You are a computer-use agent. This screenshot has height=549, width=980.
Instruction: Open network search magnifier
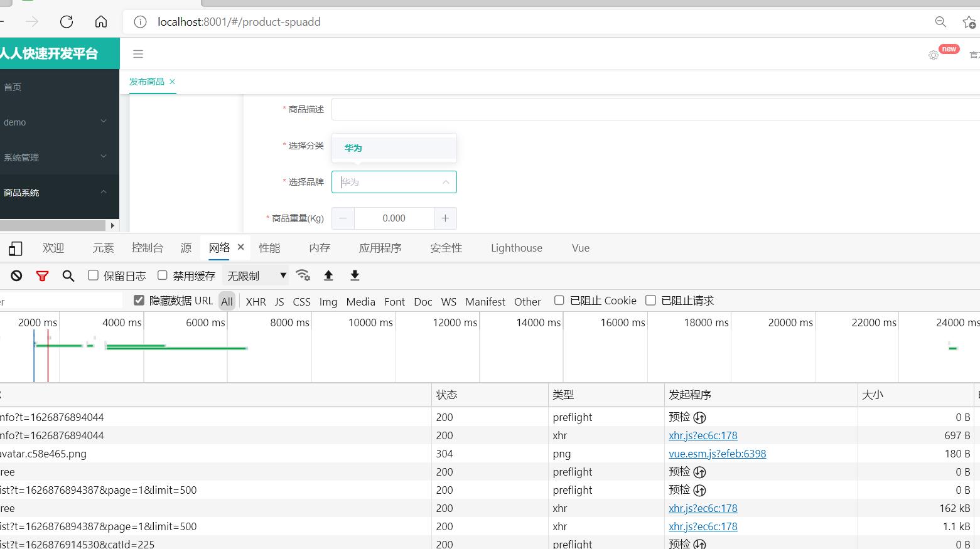click(68, 275)
